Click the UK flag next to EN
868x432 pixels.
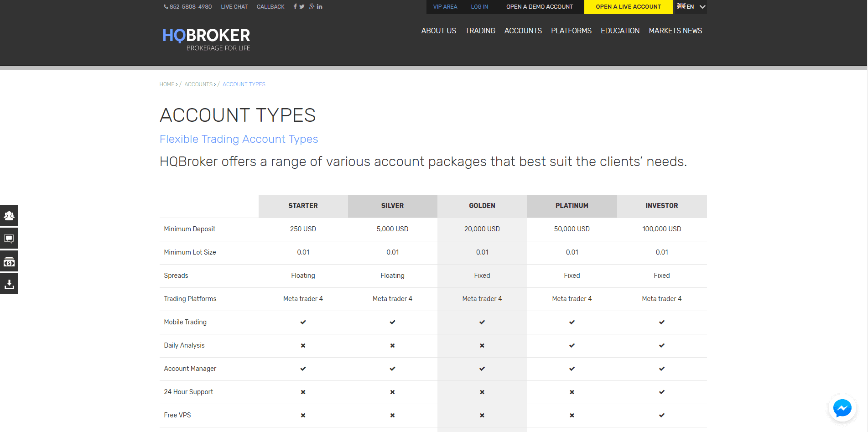coord(681,6)
